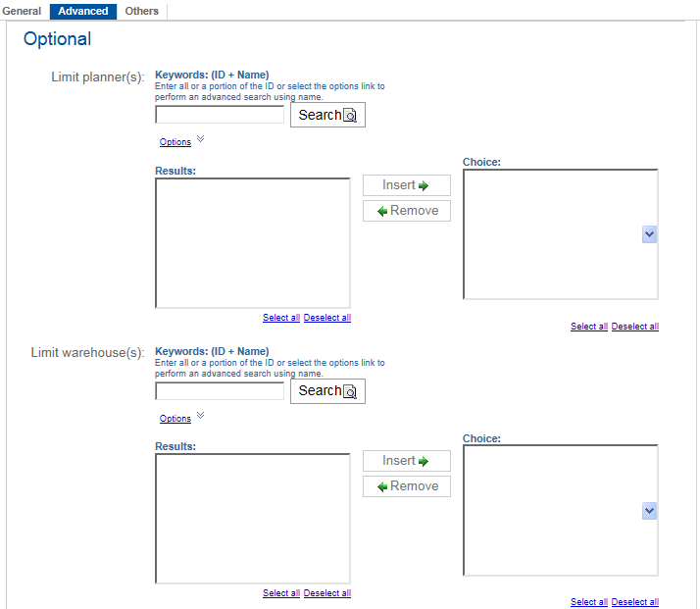Switch to the General tab
This screenshot has height=609, width=700.
pyautogui.click(x=23, y=12)
